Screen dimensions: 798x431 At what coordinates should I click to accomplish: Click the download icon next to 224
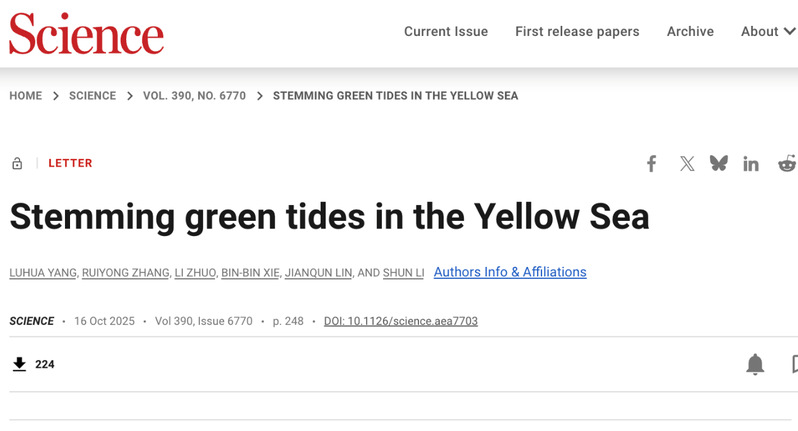(19, 364)
